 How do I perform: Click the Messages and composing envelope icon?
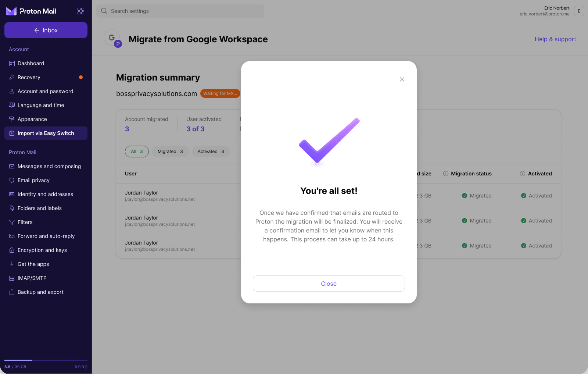(12, 166)
